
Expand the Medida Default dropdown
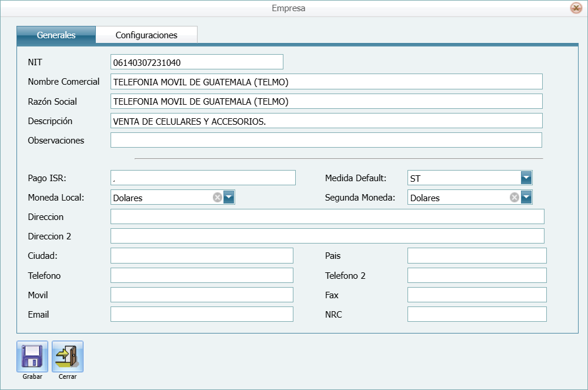tap(526, 178)
